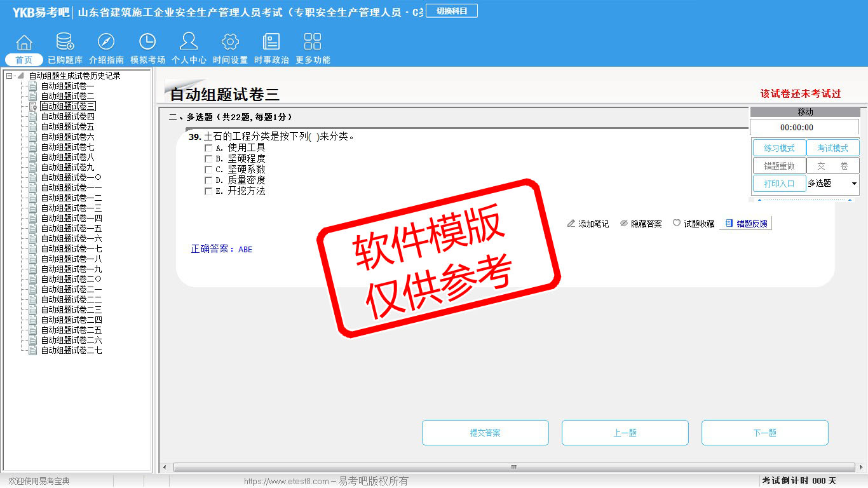The width and height of the screenshot is (868, 488).
Task: Open the 介绍指南 compass icon
Action: (106, 42)
